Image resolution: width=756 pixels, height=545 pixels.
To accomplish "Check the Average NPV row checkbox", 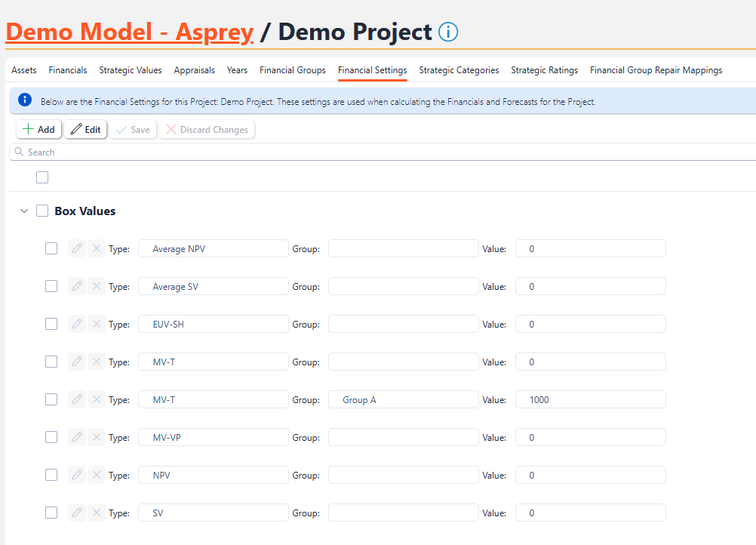I will 51,248.
